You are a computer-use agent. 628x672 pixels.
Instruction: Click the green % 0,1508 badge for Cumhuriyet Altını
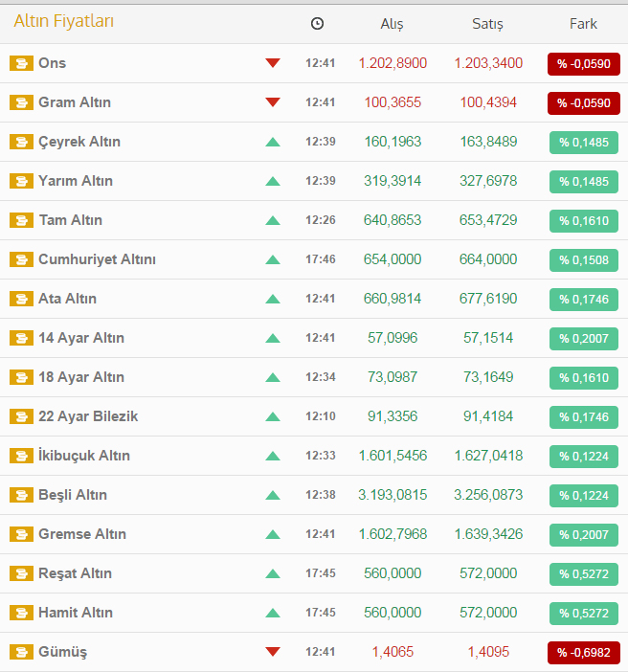(x=583, y=259)
